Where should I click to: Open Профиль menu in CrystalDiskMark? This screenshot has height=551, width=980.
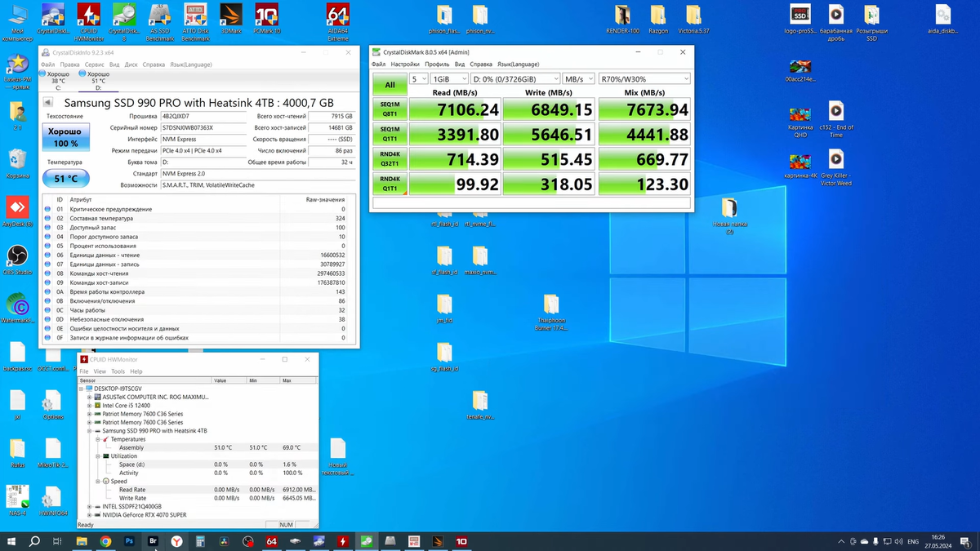(x=437, y=64)
